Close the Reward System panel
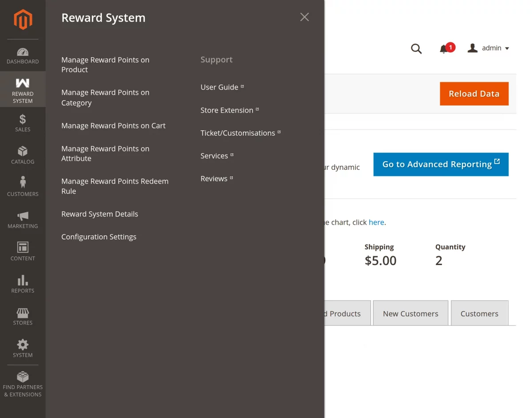Image resolution: width=532 pixels, height=418 pixels. pos(304,17)
